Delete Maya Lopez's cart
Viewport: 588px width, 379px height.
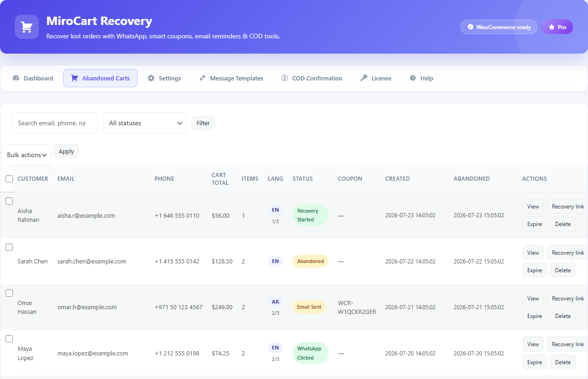[x=563, y=362]
